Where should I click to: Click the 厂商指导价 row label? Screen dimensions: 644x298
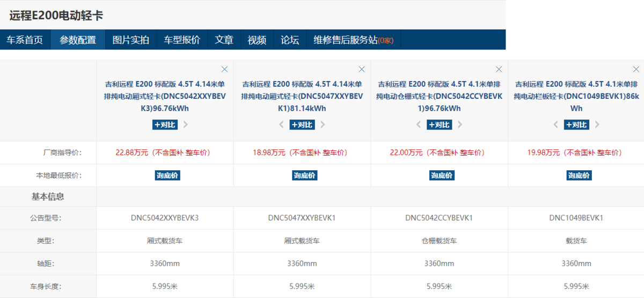pos(63,152)
